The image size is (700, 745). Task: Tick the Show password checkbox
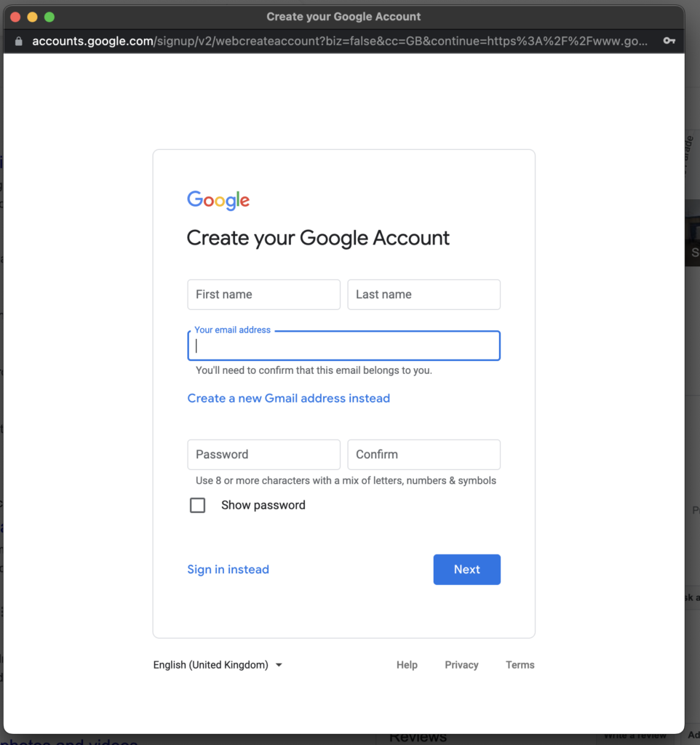point(197,506)
